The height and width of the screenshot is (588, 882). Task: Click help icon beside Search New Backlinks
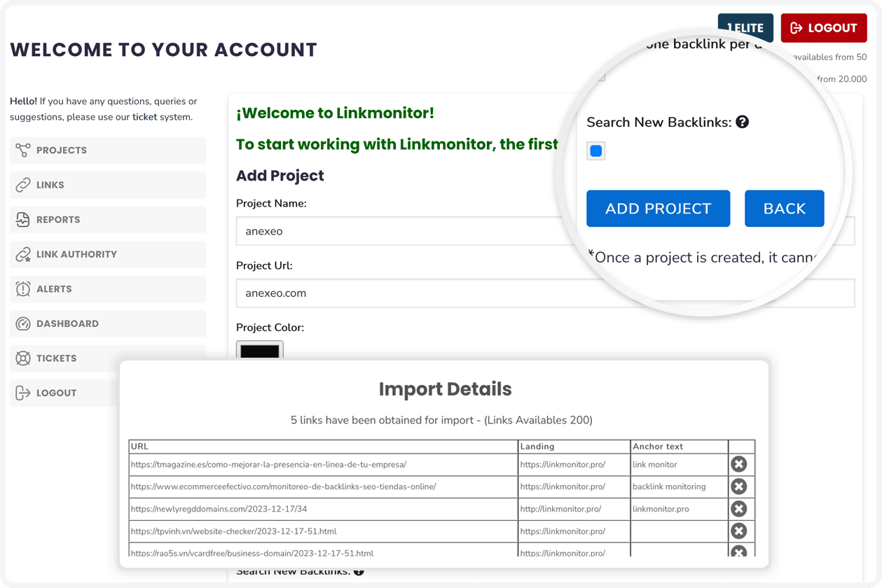tap(743, 122)
